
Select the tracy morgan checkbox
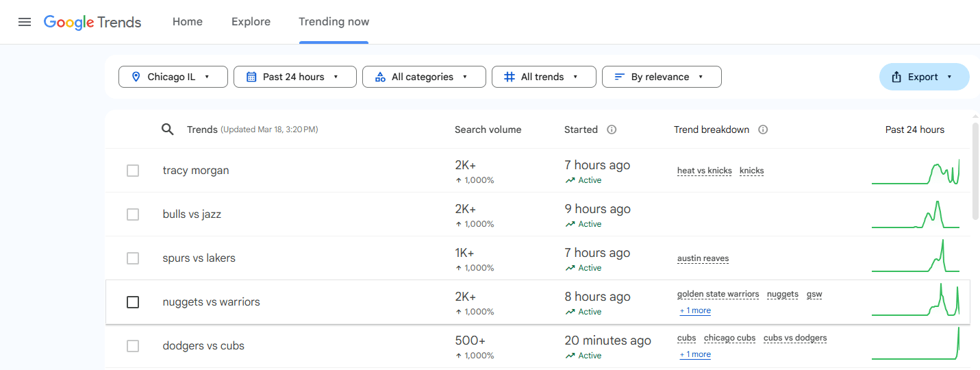[x=133, y=171]
